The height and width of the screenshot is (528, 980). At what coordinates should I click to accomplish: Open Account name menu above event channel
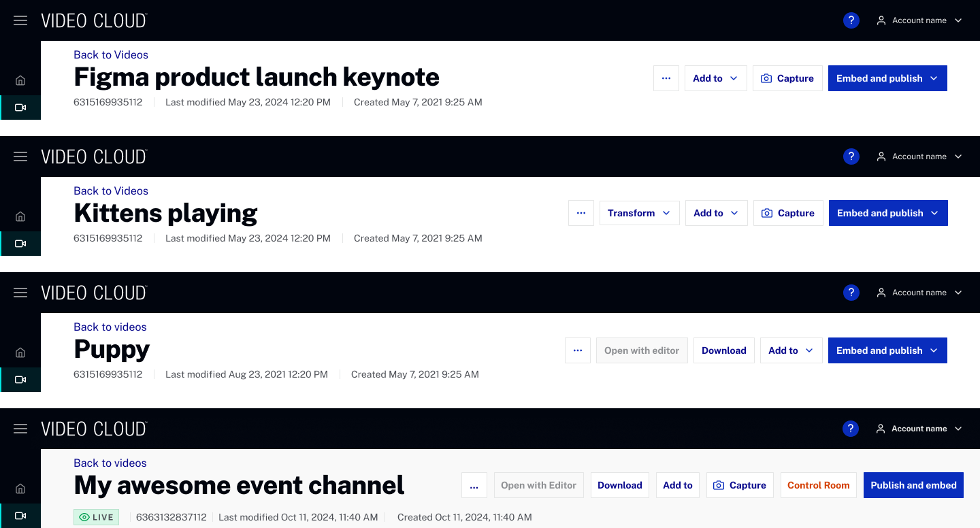pos(919,429)
